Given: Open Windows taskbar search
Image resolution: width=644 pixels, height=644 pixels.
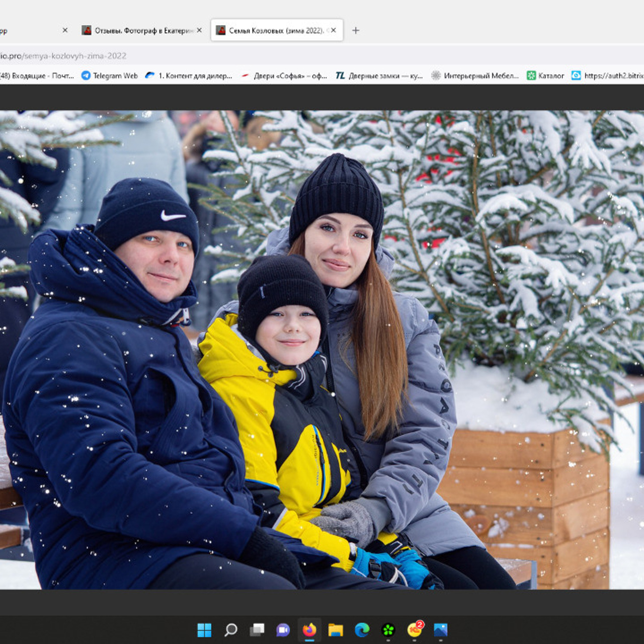Looking at the screenshot, I should coord(231,629).
